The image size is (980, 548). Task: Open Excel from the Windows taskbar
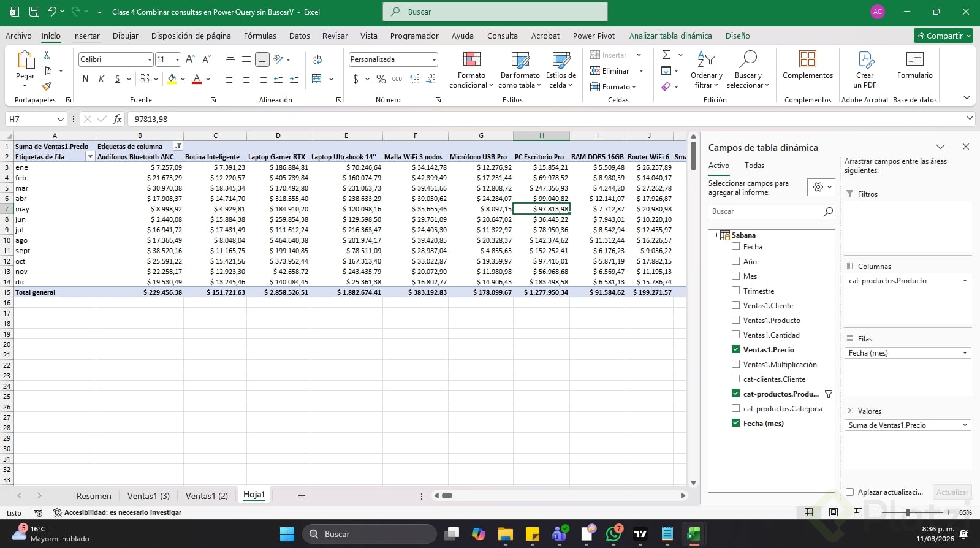click(x=693, y=534)
